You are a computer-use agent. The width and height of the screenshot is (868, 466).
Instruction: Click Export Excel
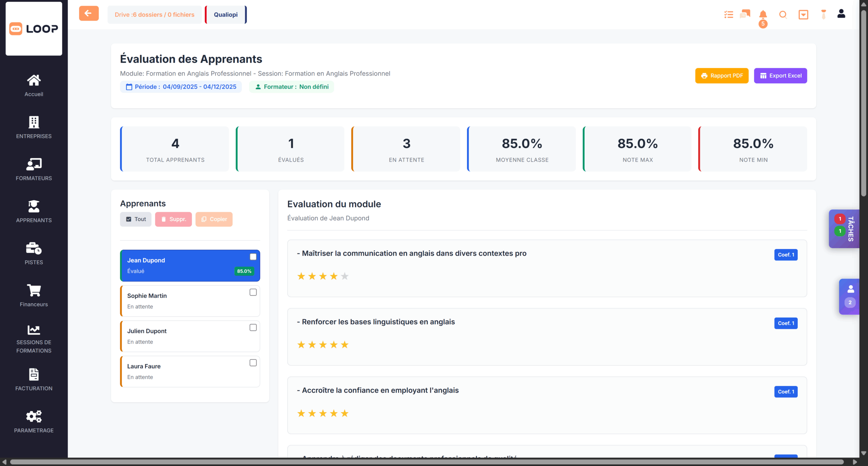[780, 76]
